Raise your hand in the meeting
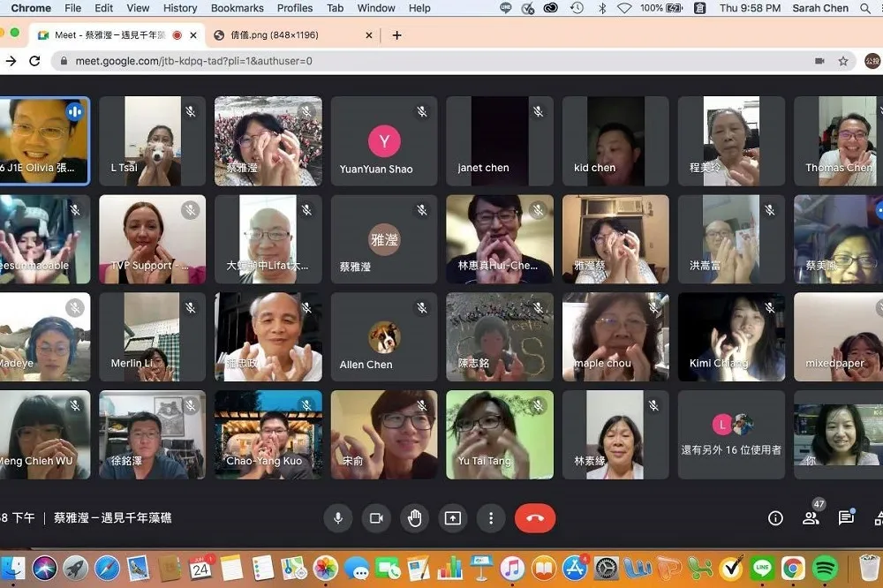 pos(414,518)
